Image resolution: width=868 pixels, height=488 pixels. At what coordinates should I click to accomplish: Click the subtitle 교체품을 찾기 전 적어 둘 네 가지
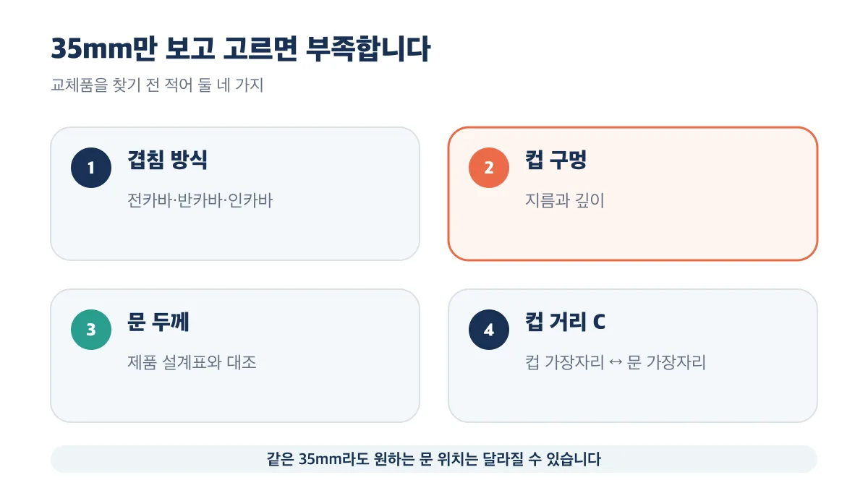pyautogui.click(x=157, y=85)
